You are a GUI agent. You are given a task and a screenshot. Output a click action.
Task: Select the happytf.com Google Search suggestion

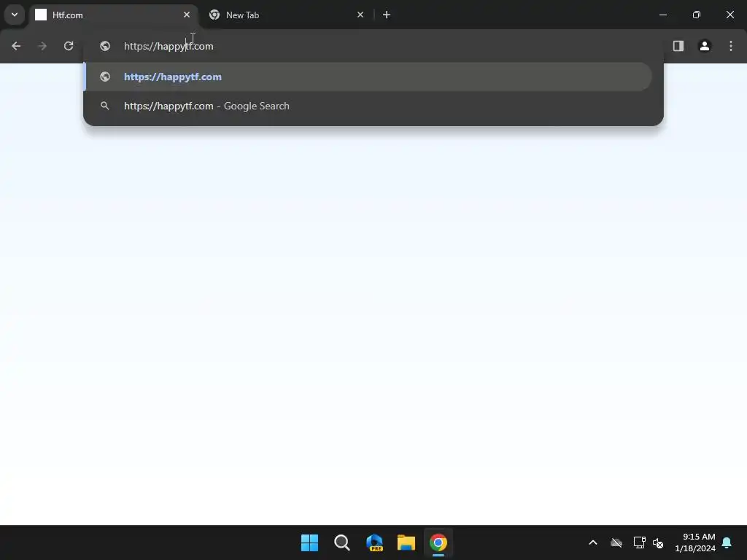coord(368,106)
